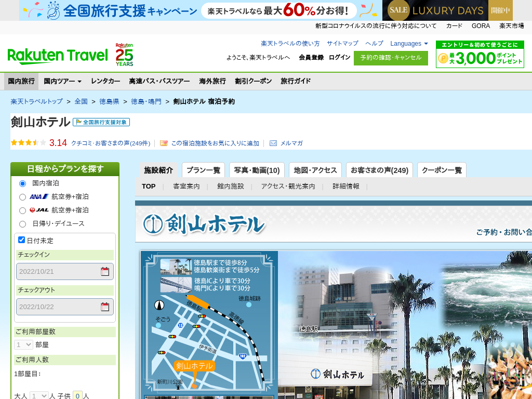Click the 全国旅行支援対象 flag badge
Image resolution: width=532 pixels, height=399 pixels.
click(x=101, y=122)
